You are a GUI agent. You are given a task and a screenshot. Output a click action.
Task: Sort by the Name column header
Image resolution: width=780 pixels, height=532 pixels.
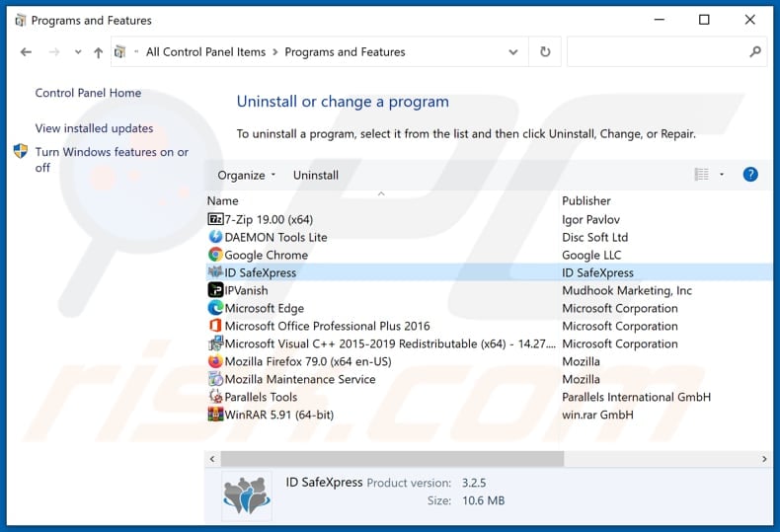click(222, 201)
